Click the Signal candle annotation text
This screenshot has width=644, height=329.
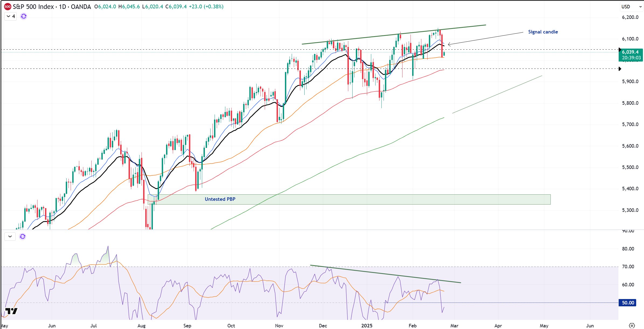tap(542, 32)
